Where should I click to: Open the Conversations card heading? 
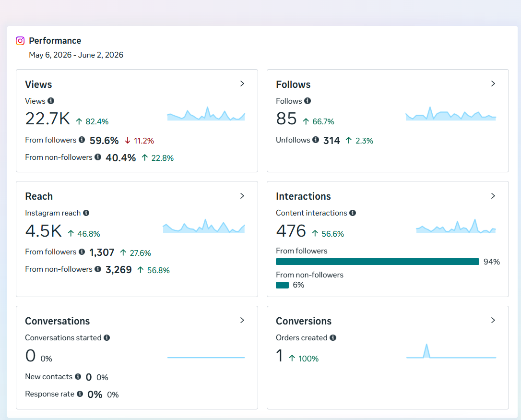pyautogui.click(x=58, y=321)
